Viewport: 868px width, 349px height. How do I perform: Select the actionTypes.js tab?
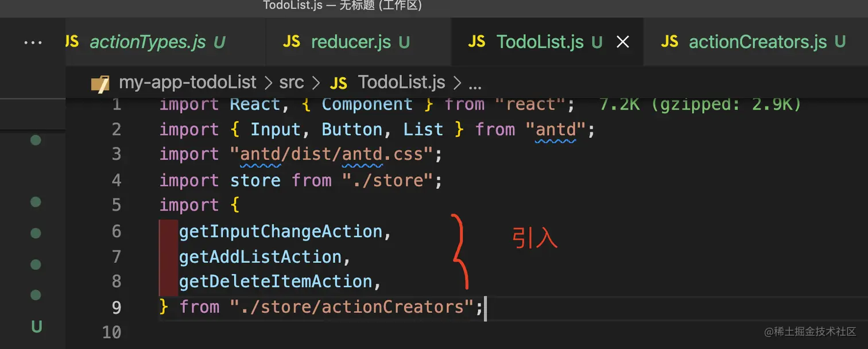(148, 42)
